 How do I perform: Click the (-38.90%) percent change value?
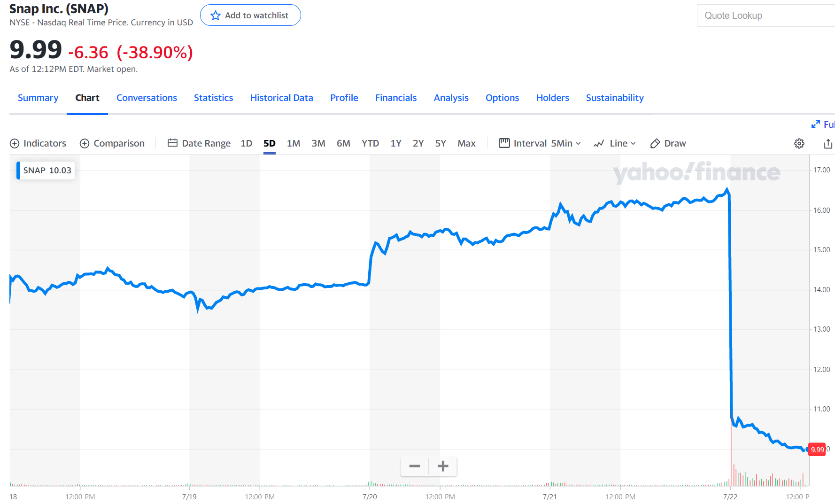[x=155, y=52]
